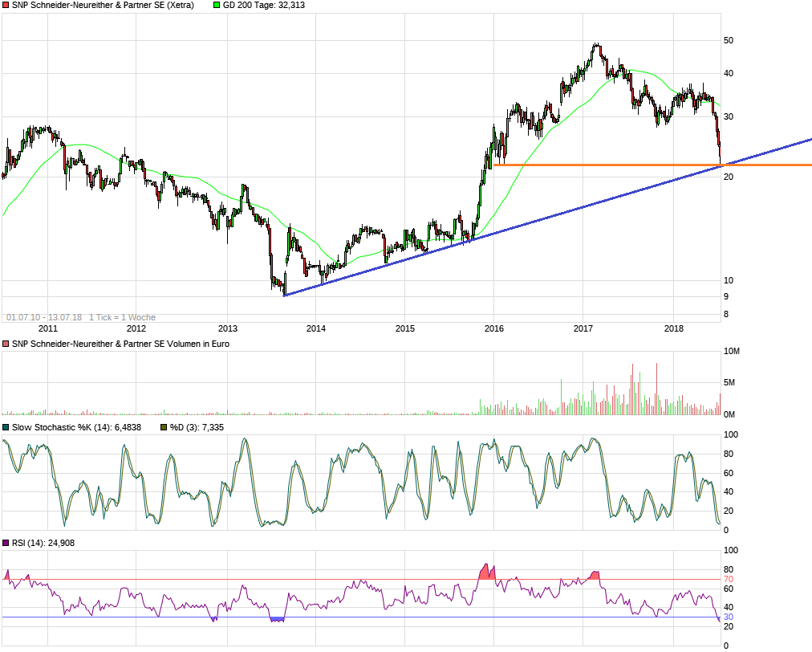
Task: Select the 'SNP Schneider-Neureither & Partner SE (Xetra)' title text
Action: tap(103, 5)
